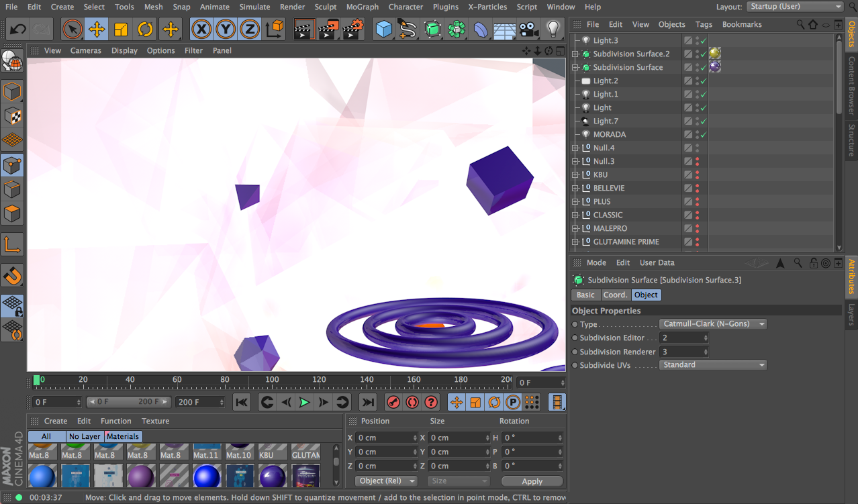Switch to Polygons mode
This screenshot has width=858, height=504.
[13, 214]
